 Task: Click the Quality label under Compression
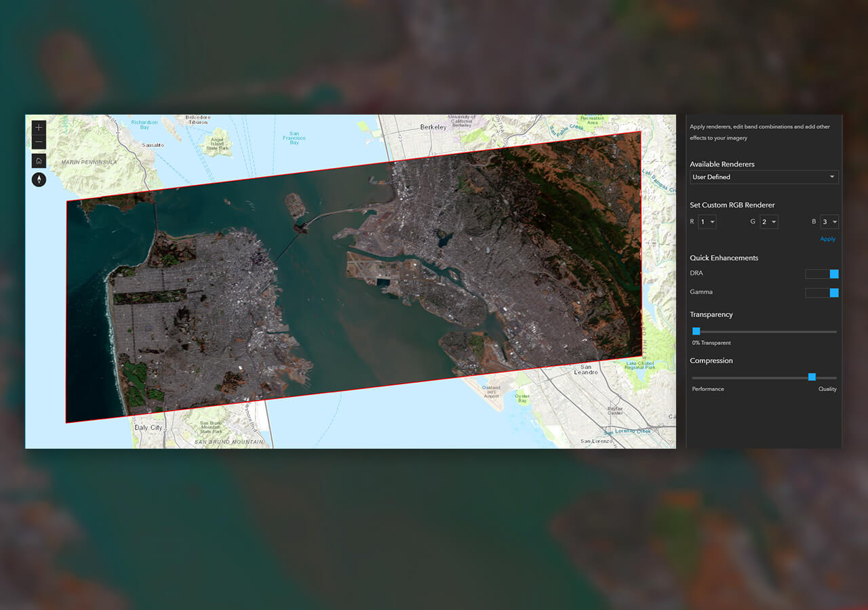click(x=827, y=389)
